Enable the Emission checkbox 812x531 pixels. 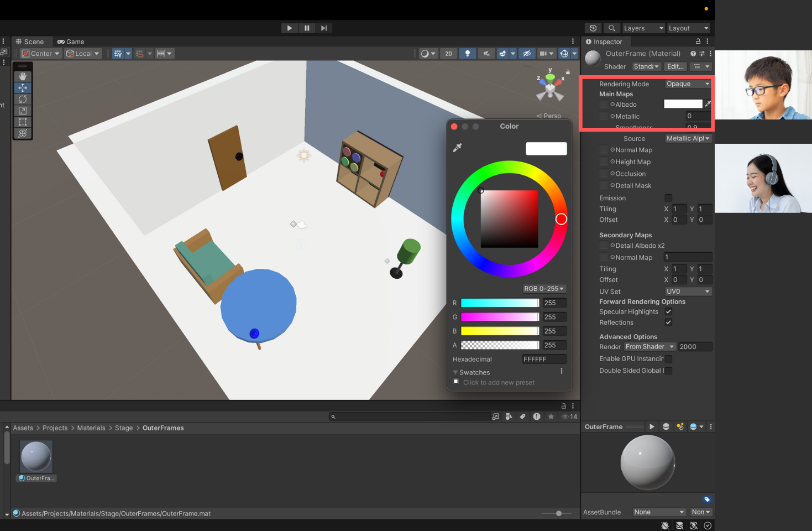click(668, 198)
